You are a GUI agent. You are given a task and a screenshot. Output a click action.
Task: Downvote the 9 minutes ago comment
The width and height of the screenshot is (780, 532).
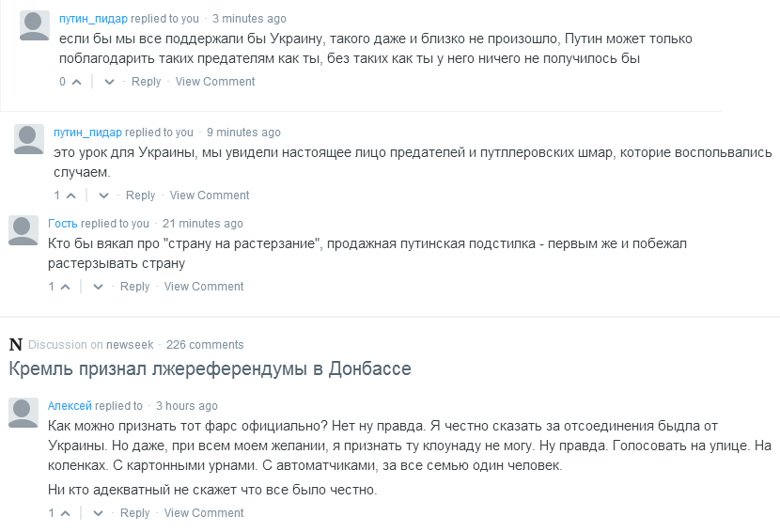104,196
